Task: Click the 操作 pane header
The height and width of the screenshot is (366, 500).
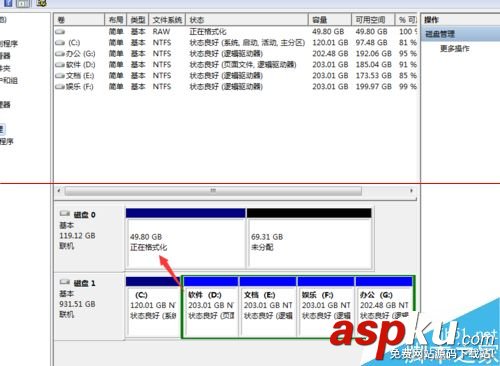Action: 460,20
